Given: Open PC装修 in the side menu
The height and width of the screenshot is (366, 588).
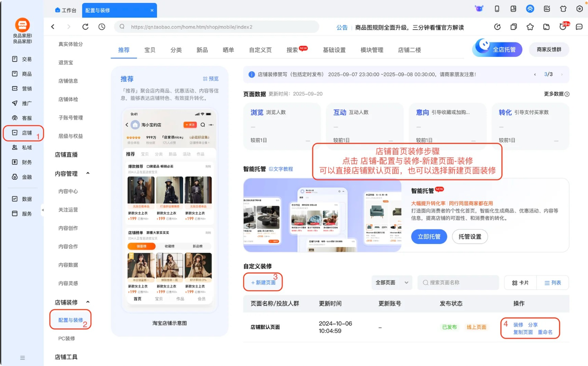Looking at the screenshot, I should [x=66, y=338].
